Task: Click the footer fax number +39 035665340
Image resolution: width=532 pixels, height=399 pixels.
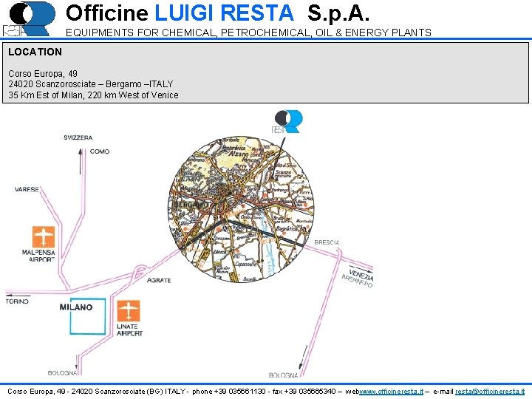Action: (x=310, y=391)
